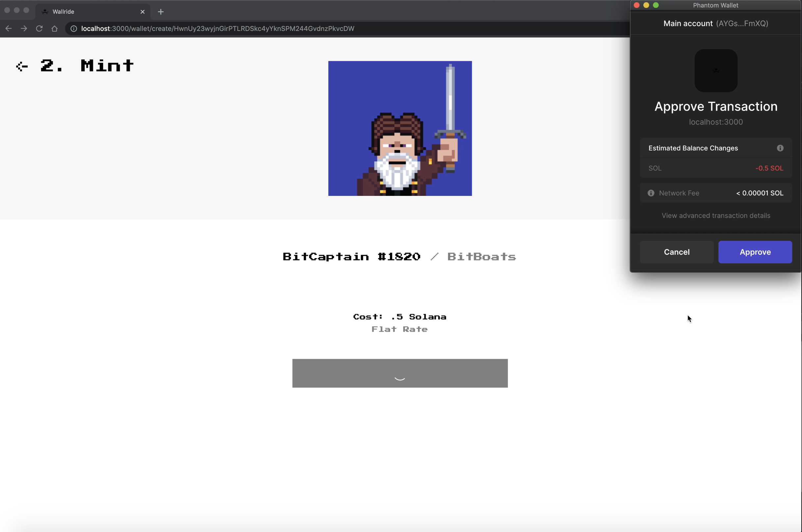Go to the home page icon
This screenshot has height=532, width=802.
54,29
